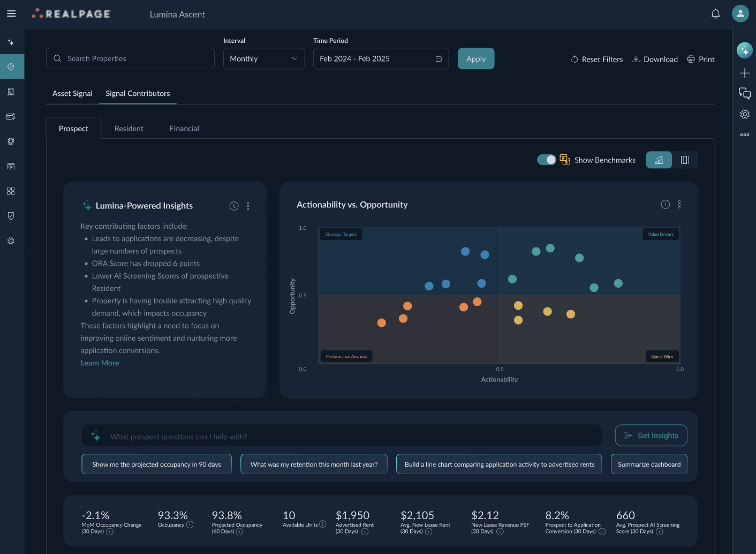This screenshot has height=554, width=756.
Task: Click the $2,105 Avg. New Lease Rent value
Action: point(418,515)
